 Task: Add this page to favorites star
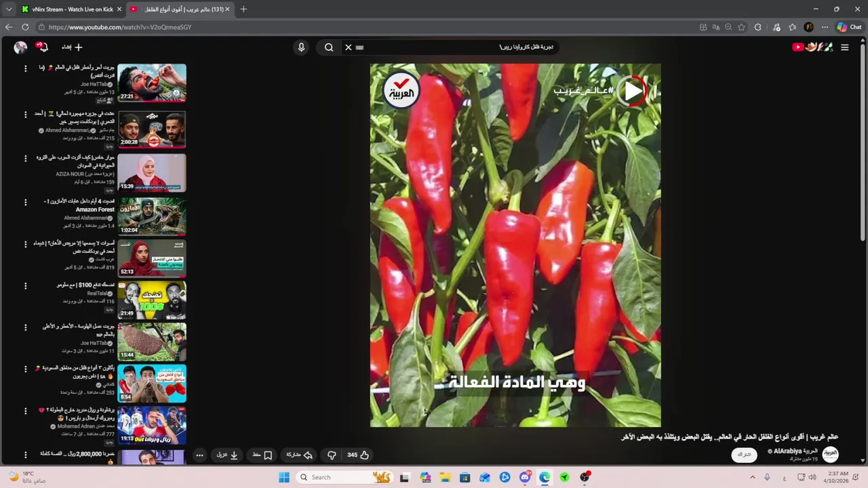[x=741, y=27]
